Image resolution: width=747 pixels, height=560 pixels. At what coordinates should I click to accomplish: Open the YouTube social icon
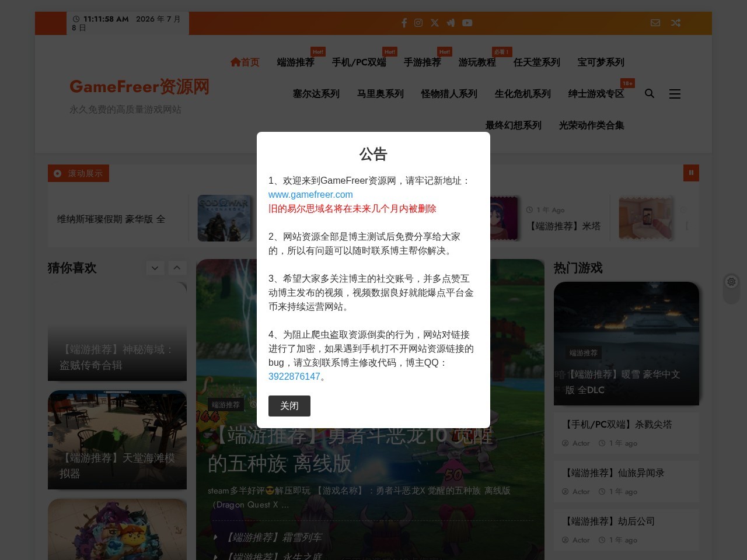[x=467, y=23]
